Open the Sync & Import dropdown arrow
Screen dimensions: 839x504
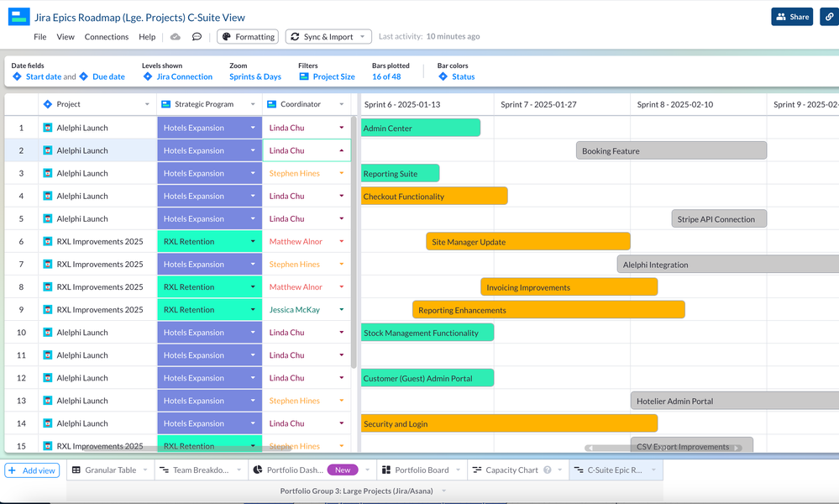pyautogui.click(x=361, y=36)
